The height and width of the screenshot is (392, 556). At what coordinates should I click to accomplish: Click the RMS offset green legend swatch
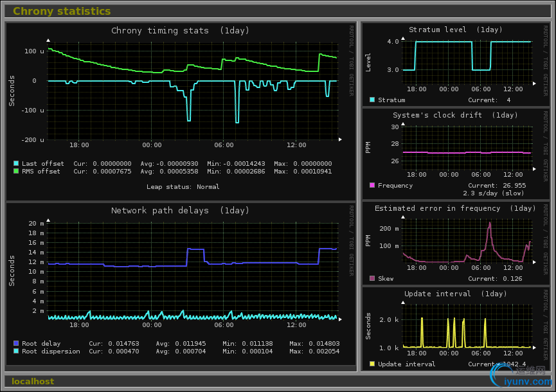16,172
